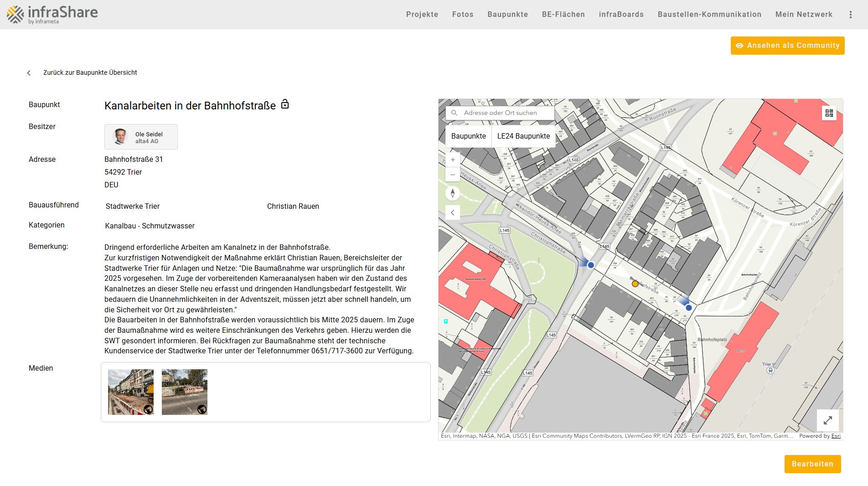Click the orange Baupunkt marker on map
Viewport: 868px width, 486px height.
(x=635, y=284)
